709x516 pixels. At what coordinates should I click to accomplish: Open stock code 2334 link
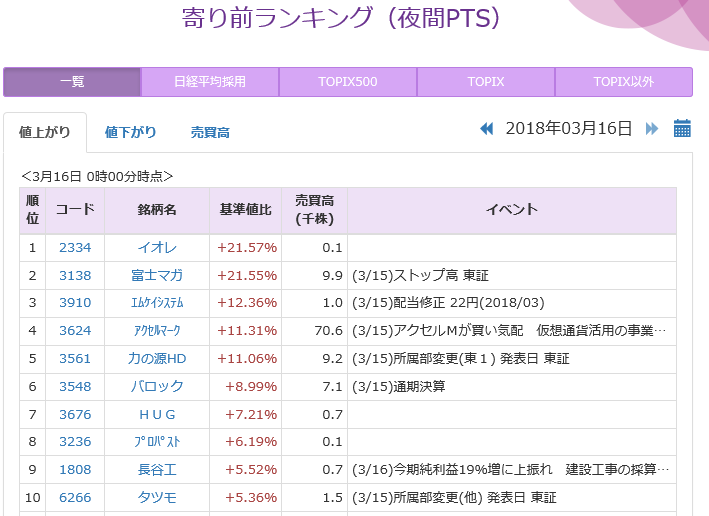75,248
